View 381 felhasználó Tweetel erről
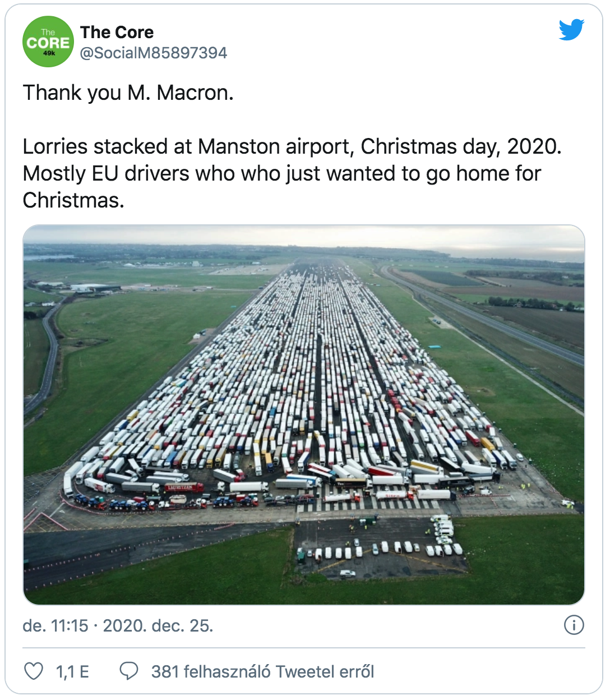 (262, 671)
